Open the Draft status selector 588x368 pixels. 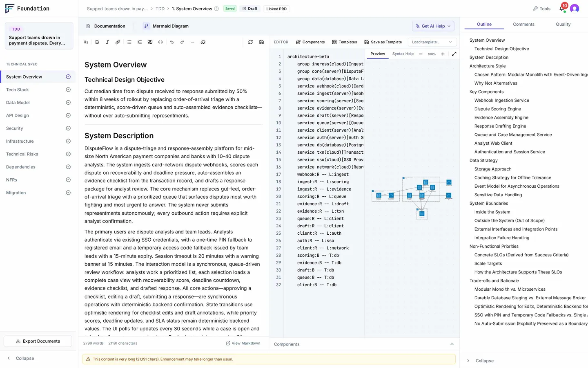pyautogui.click(x=250, y=9)
